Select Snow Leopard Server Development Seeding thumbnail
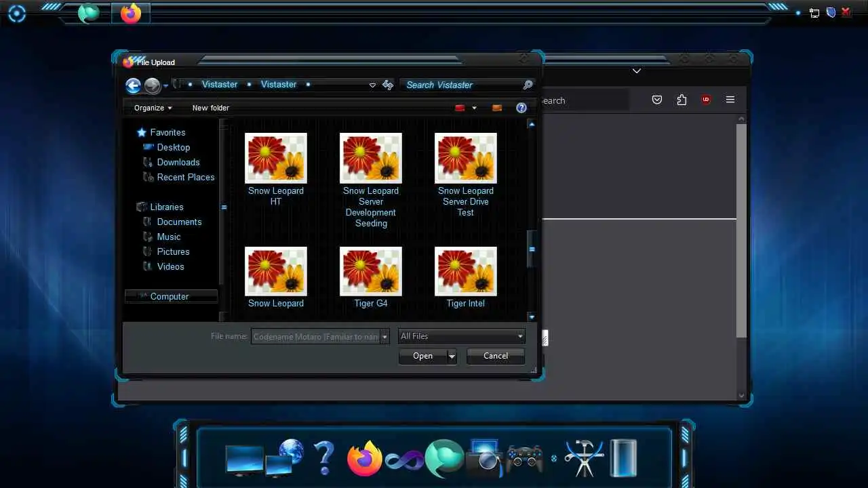Image resolution: width=868 pixels, height=488 pixels. pyautogui.click(x=371, y=158)
